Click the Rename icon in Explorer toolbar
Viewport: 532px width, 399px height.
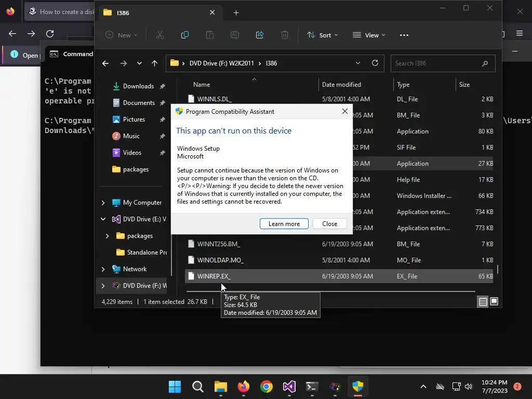click(x=235, y=35)
